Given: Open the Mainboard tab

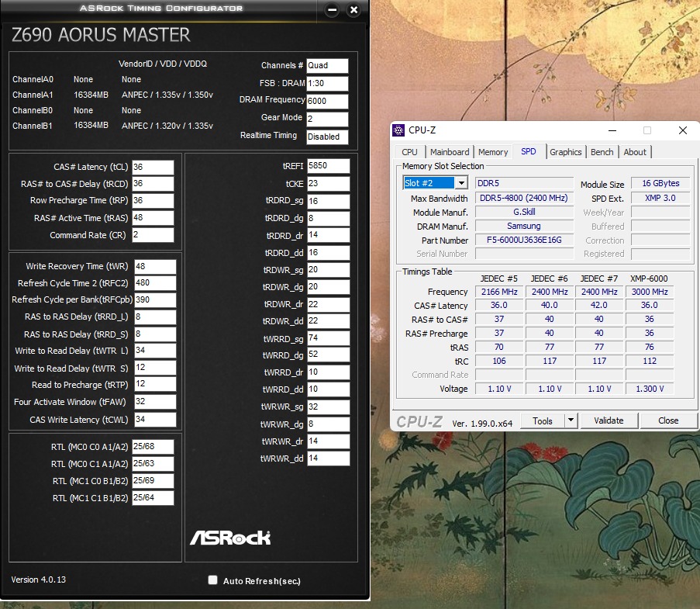Looking at the screenshot, I should pos(449,152).
